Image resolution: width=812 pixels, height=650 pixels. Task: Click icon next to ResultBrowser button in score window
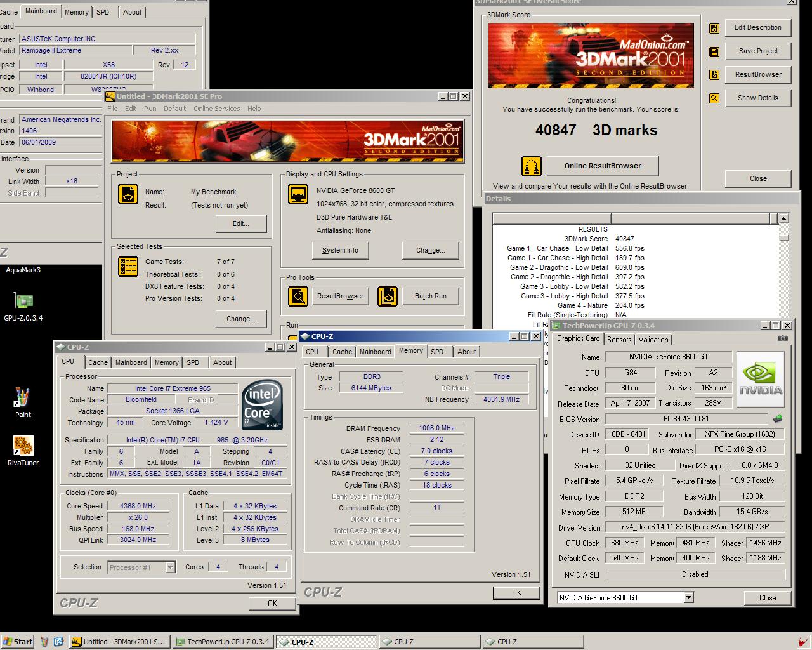(x=714, y=75)
